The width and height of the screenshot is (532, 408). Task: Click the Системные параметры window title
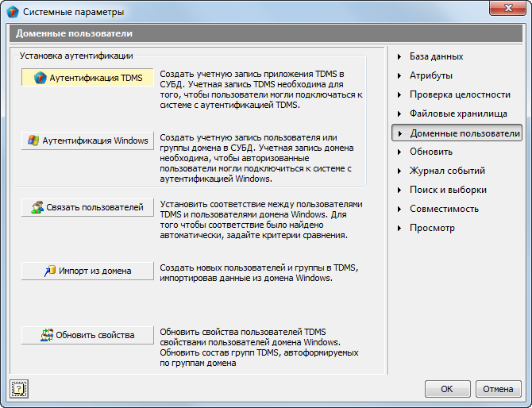click(x=73, y=12)
